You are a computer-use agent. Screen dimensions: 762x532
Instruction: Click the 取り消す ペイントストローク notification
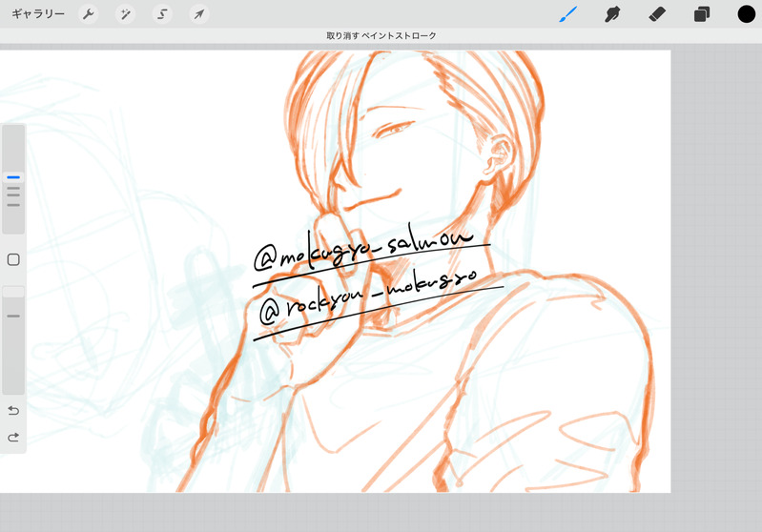(x=381, y=35)
